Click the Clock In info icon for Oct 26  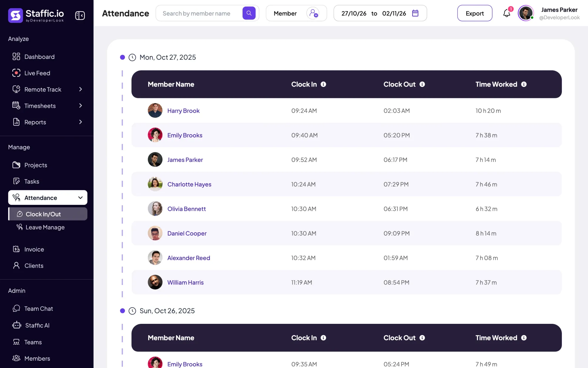click(323, 338)
